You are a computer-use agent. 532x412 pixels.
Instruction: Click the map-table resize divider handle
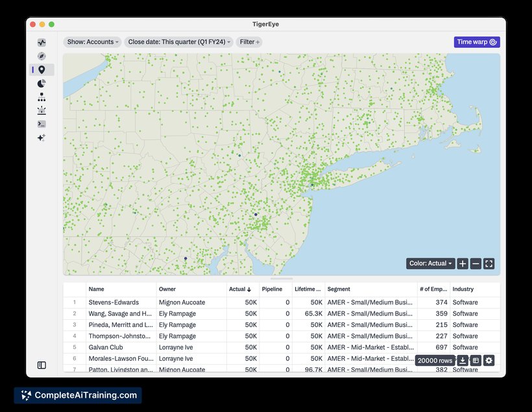(x=282, y=278)
